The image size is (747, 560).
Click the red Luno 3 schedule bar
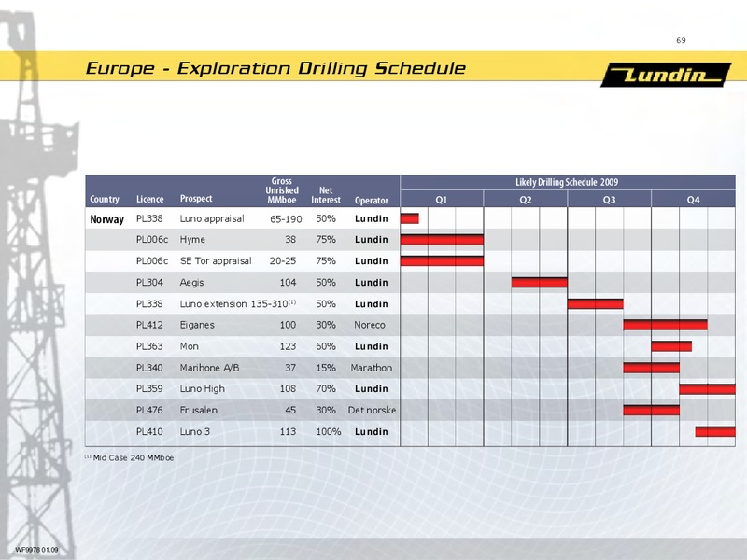[x=715, y=431]
